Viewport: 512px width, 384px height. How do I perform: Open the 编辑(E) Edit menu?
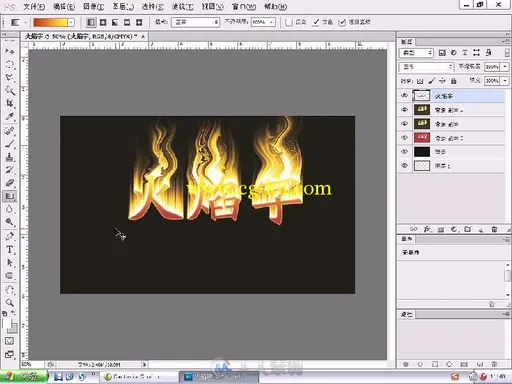point(64,7)
